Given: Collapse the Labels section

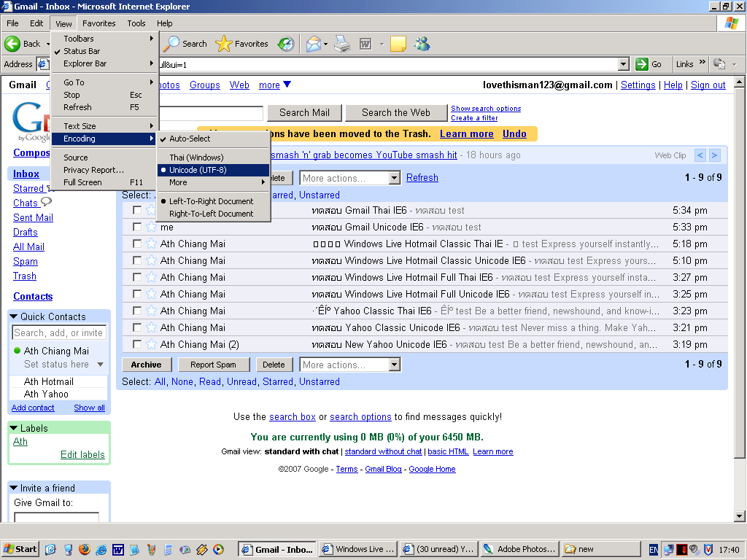Looking at the screenshot, I should click(x=14, y=428).
